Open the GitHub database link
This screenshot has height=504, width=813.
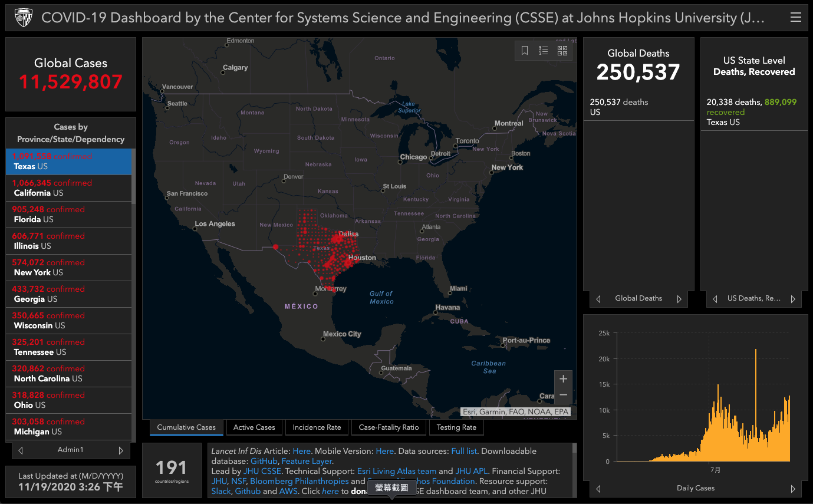pos(264,461)
